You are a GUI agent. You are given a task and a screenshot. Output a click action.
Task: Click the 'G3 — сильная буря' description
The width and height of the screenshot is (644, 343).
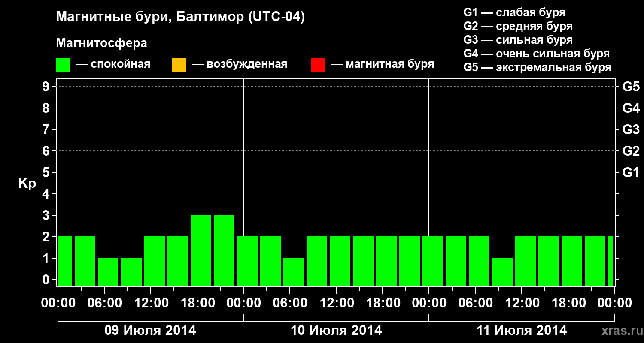click(x=518, y=40)
